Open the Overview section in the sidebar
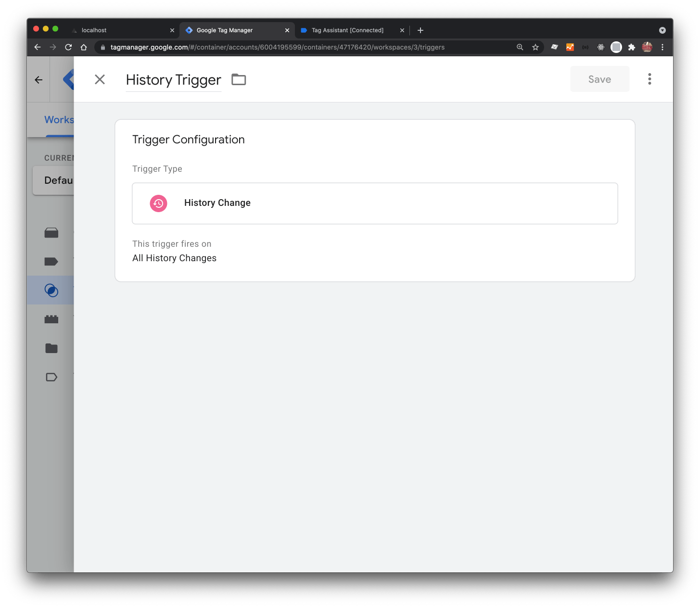The height and width of the screenshot is (608, 700). 51,233
